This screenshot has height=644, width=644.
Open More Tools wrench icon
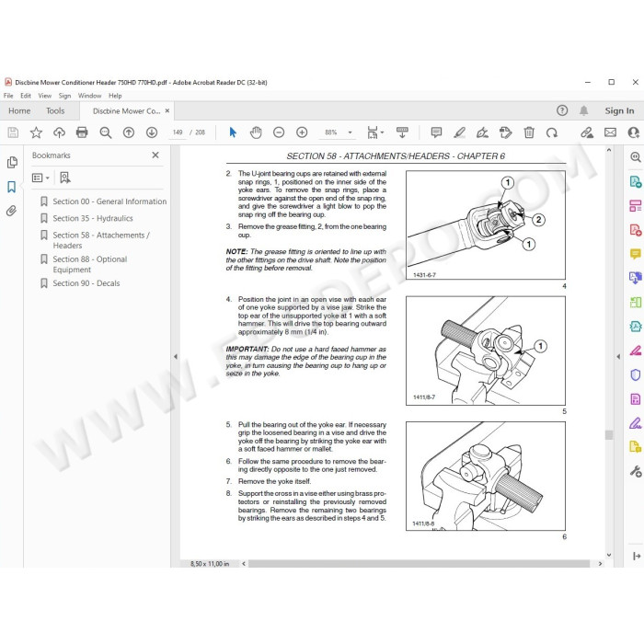pos(636,471)
